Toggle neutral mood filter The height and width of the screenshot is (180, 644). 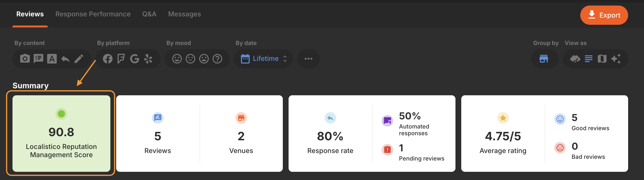pos(190,59)
